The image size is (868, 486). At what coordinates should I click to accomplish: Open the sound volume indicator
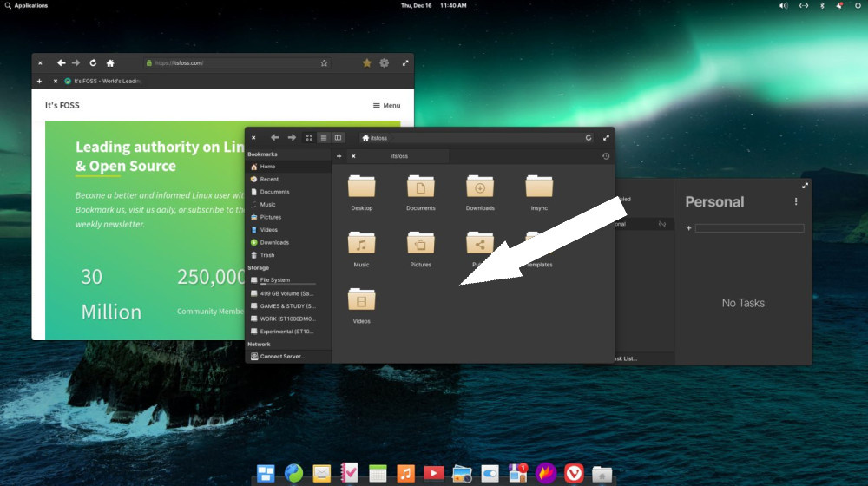pos(783,5)
